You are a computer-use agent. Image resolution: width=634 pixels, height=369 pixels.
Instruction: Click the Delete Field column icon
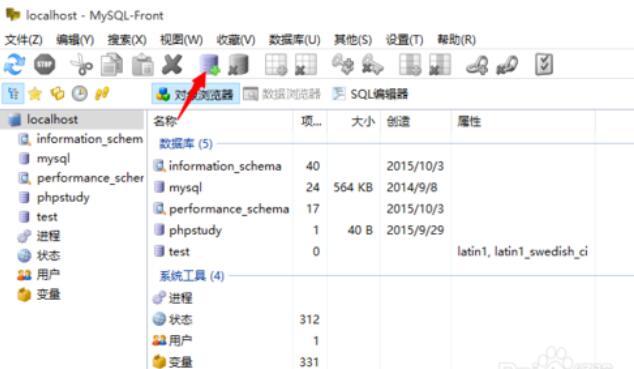coord(440,65)
